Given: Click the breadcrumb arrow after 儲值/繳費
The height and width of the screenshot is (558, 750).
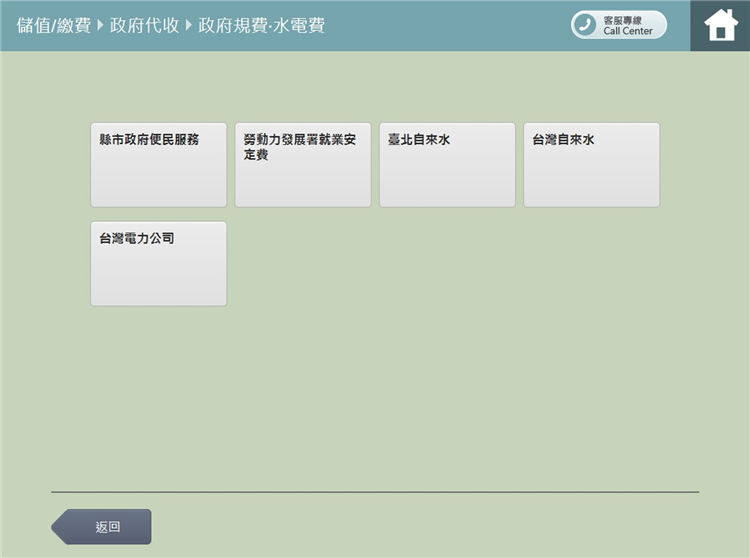Looking at the screenshot, I should 100,25.
